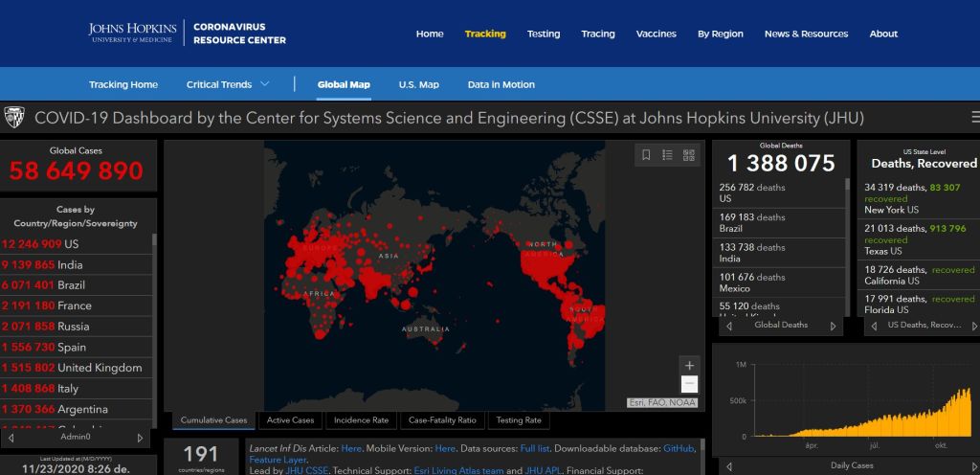
Task: Select the Testing Rate map tab
Action: pyautogui.click(x=519, y=420)
